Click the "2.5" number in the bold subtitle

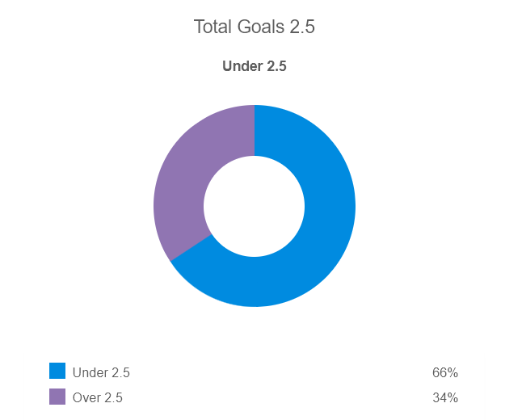[276, 67]
